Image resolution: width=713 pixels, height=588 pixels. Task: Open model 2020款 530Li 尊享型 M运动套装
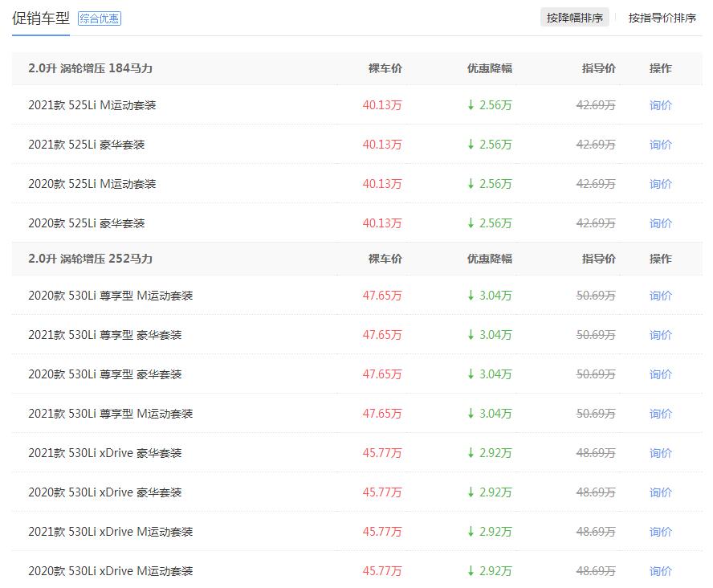tap(111, 296)
